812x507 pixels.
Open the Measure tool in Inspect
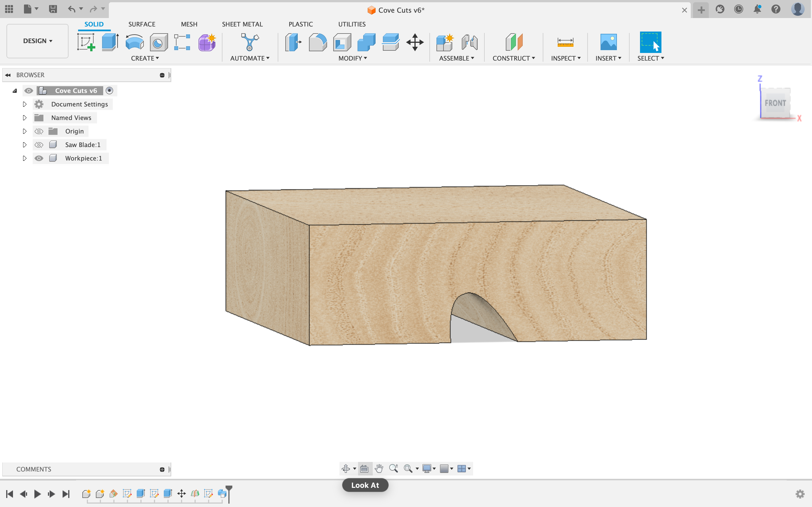point(565,42)
